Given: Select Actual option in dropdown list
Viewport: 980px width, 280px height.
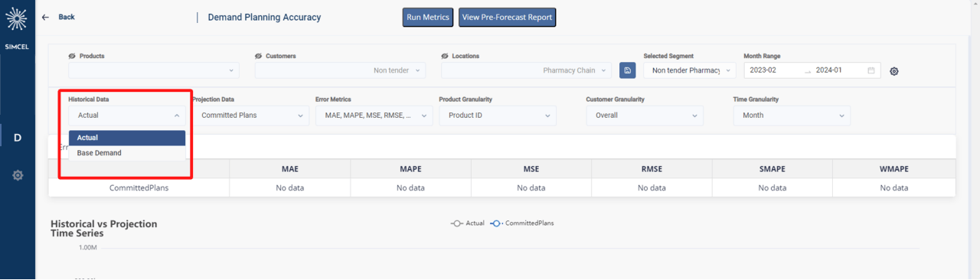Looking at the screenshot, I should pos(127,138).
